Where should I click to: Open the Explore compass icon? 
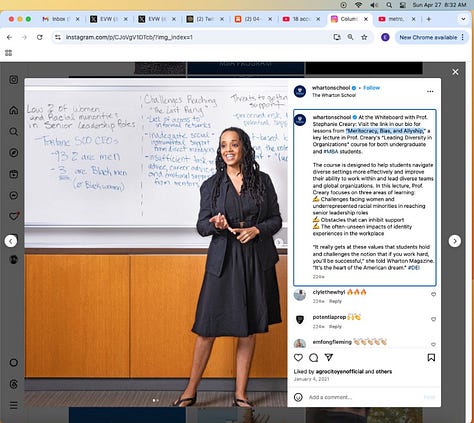(x=14, y=153)
